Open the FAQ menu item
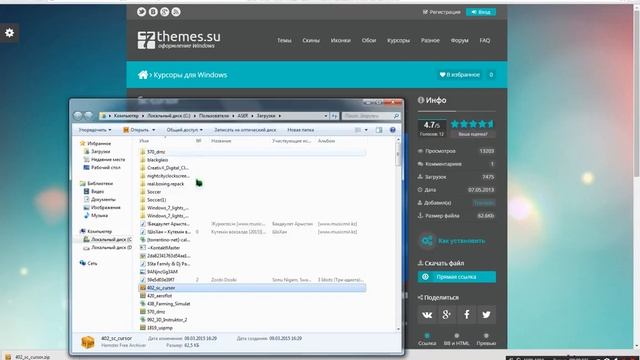This screenshot has width=640, height=360. click(484, 40)
